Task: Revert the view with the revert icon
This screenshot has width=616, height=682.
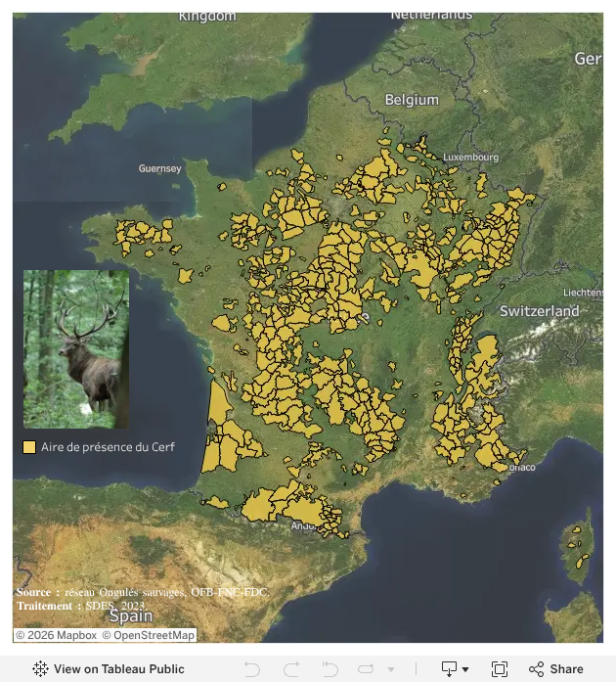Action: pyautogui.click(x=330, y=669)
